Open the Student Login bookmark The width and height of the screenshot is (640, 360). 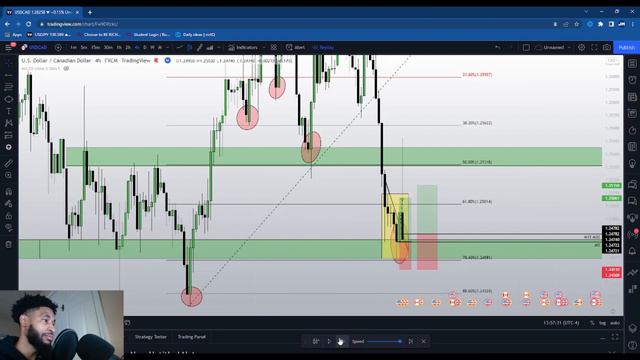pyautogui.click(x=149, y=35)
